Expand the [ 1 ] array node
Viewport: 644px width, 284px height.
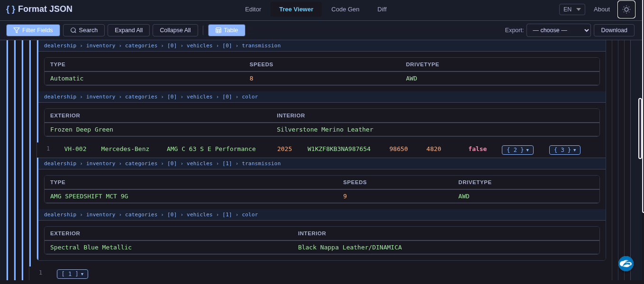click(x=73, y=274)
